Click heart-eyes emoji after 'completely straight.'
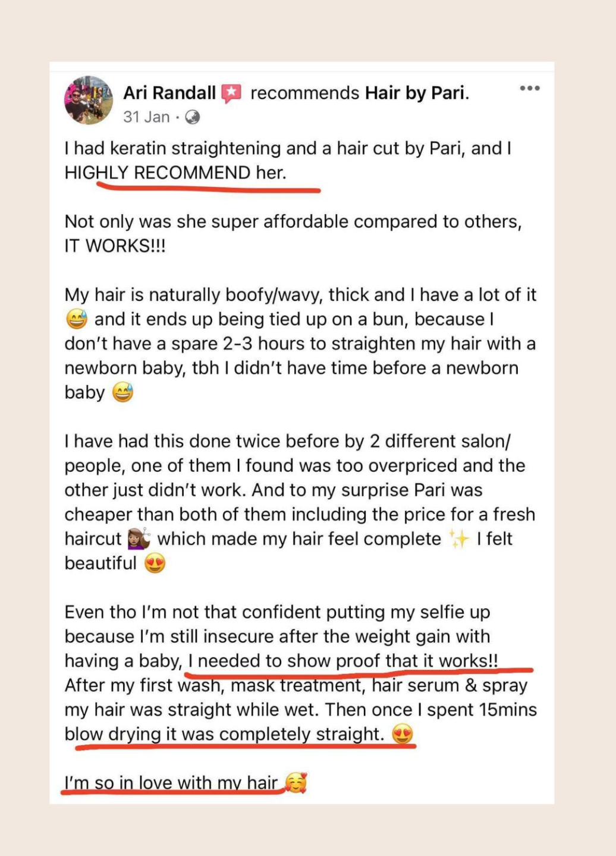 pos(403,734)
